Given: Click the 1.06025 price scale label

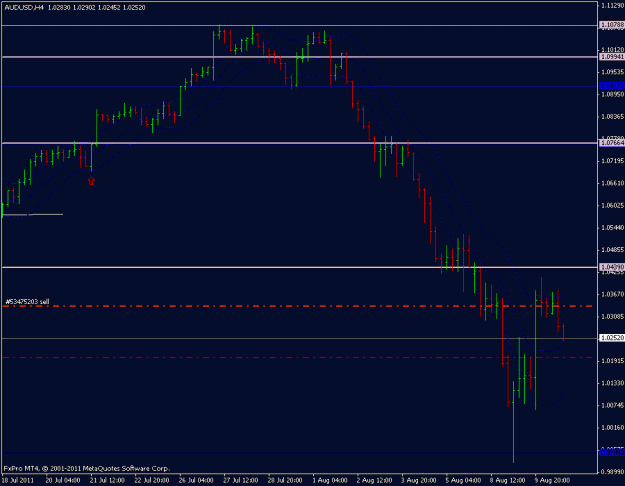Looking at the screenshot, I should click(x=613, y=206).
